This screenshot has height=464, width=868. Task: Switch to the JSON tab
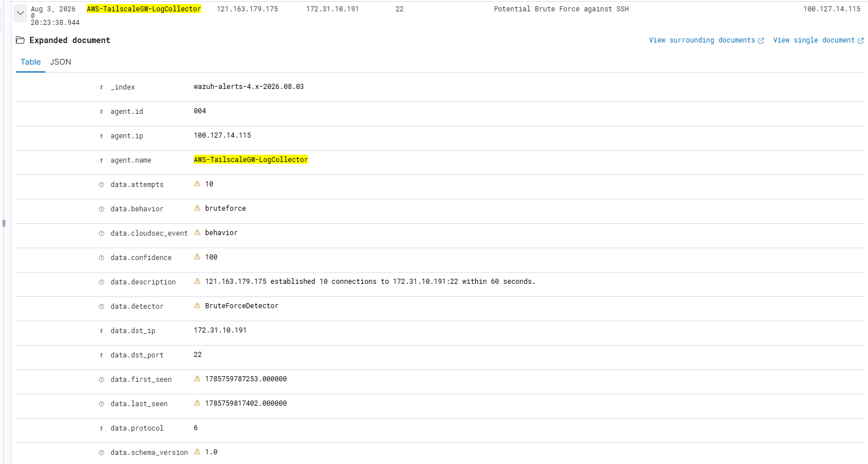[x=61, y=62]
